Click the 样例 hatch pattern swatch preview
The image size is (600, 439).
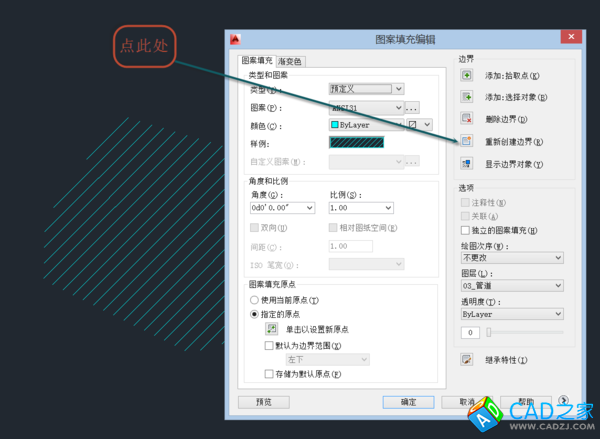click(x=364, y=143)
